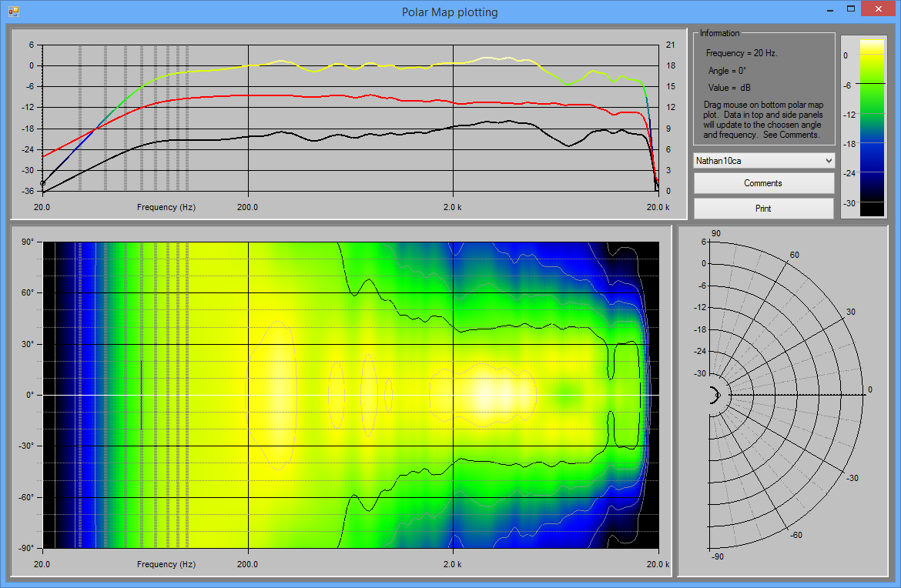The image size is (901, 588).
Task: Click the top frequency response graph
Action: click(351, 118)
